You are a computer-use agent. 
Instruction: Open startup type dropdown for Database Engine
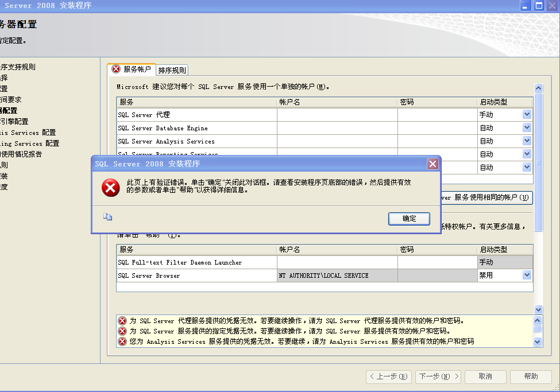pyautogui.click(x=527, y=128)
